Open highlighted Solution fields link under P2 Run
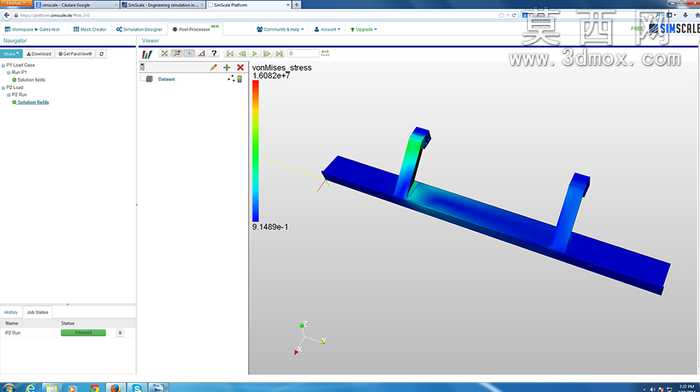This screenshot has width=700, height=392. click(33, 102)
